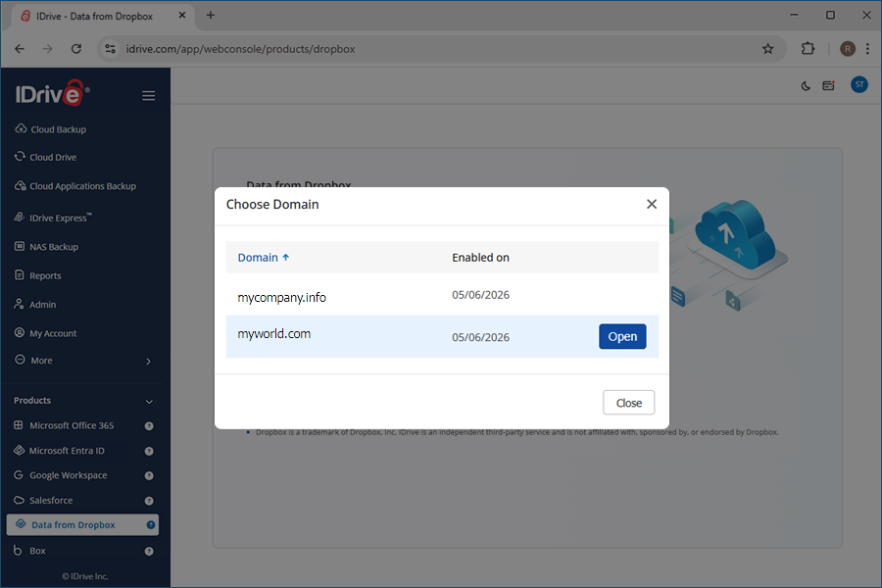Click help icon next to Microsoft Office 365
The height and width of the screenshot is (588, 882).
(149, 426)
